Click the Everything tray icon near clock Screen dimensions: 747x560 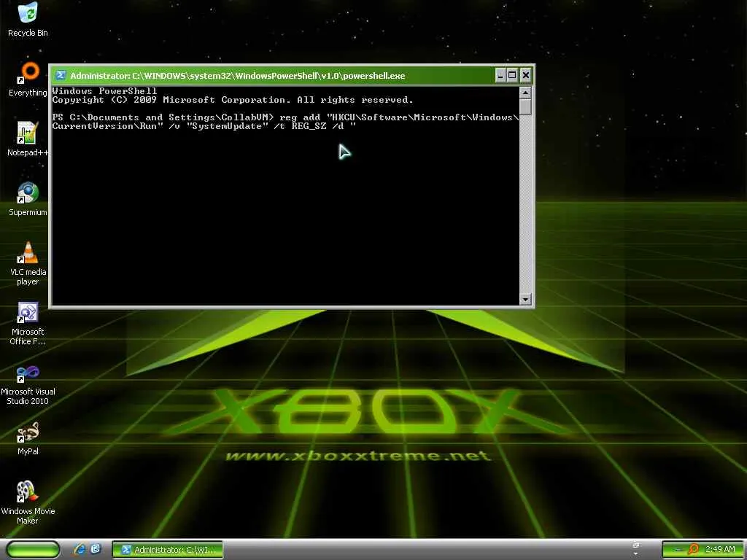(693, 549)
